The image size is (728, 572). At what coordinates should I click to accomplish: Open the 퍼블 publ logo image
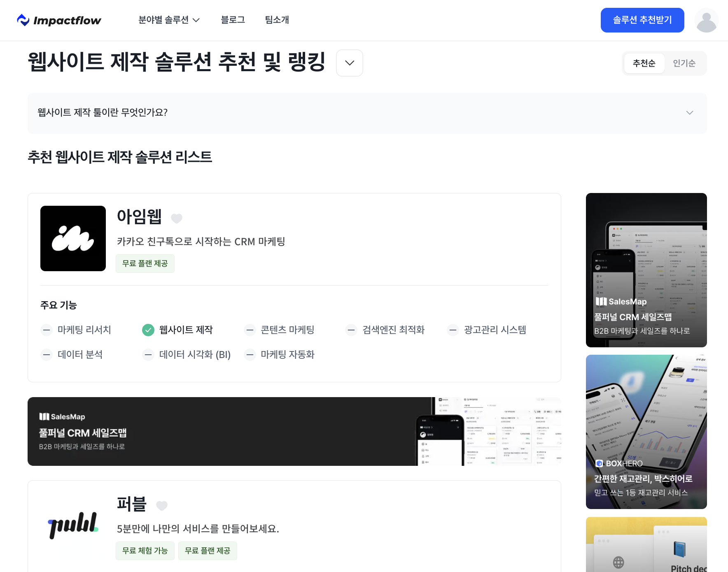click(73, 525)
